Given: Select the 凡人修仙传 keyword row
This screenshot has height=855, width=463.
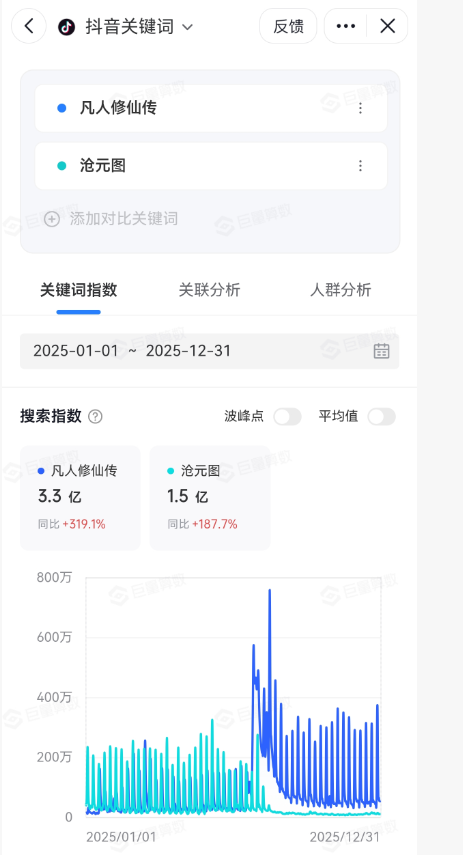Looking at the screenshot, I should pyautogui.click(x=211, y=108).
